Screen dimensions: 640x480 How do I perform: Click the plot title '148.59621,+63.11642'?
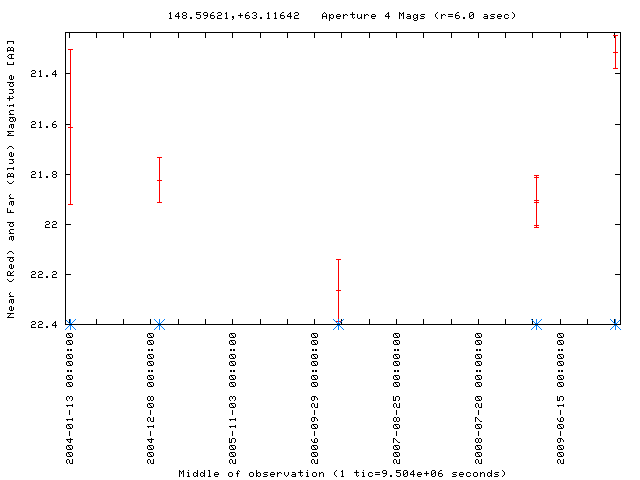[x=233, y=16]
